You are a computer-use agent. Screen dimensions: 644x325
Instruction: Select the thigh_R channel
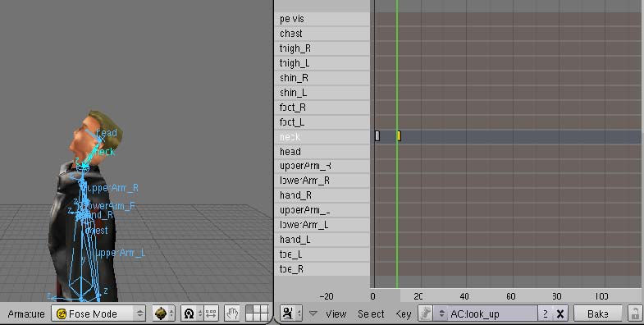click(322, 48)
